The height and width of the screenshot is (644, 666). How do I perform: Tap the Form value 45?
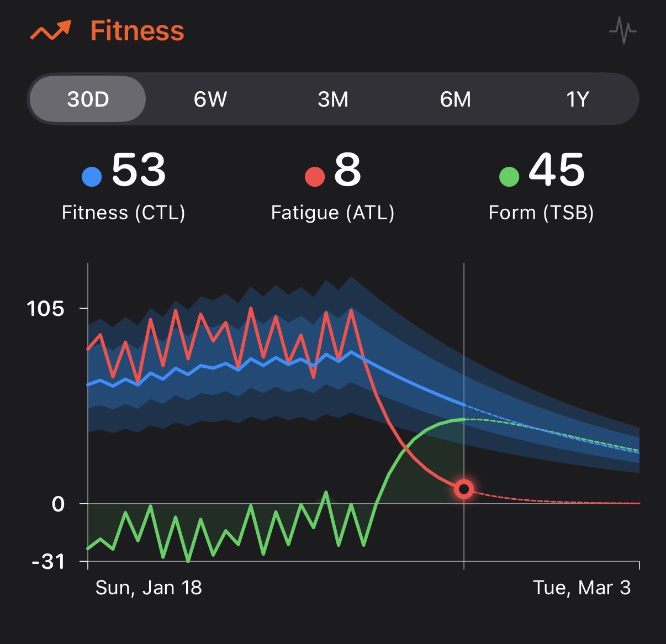pyautogui.click(x=556, y=170)
